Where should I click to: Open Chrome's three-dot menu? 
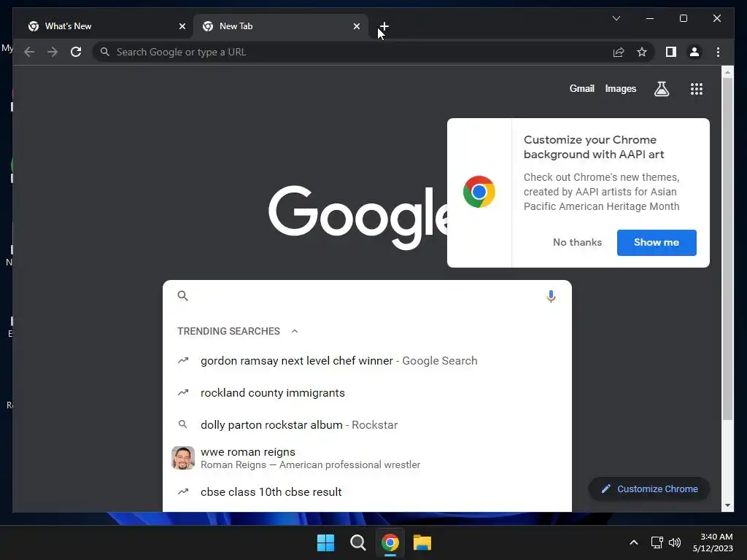click(x=718, y=52)
